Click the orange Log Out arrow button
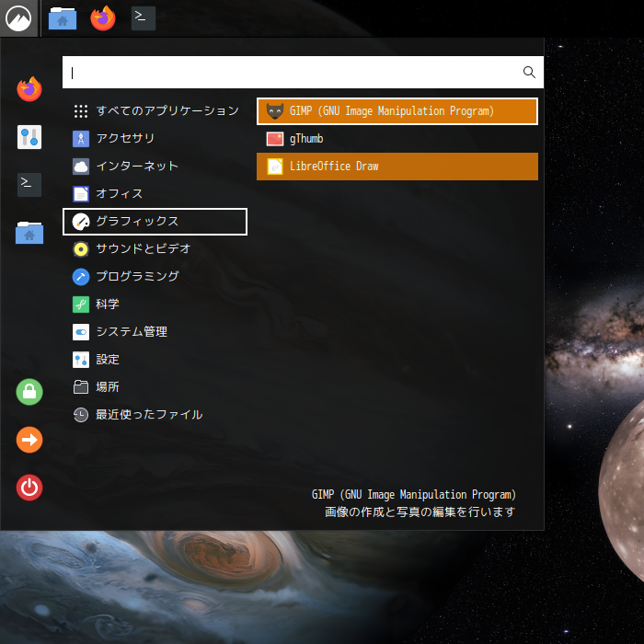The height and width of the screenshot is (644, 644). coord(29,440)
